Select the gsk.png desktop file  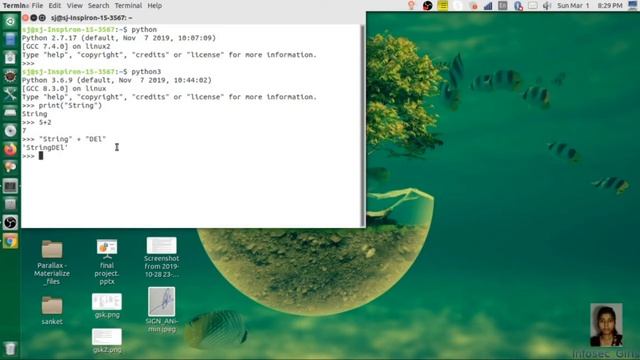click(x=107, y=306)
